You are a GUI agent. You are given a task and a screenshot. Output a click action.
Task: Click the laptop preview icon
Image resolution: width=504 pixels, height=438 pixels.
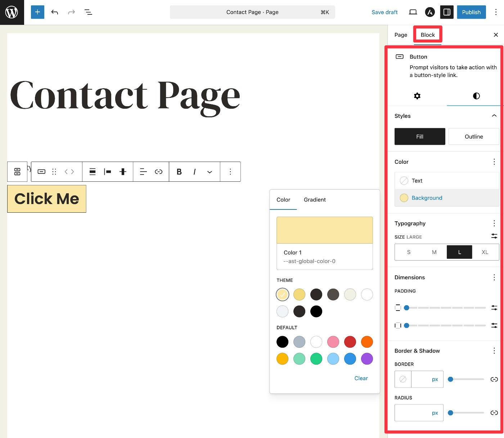coord(413,12)
